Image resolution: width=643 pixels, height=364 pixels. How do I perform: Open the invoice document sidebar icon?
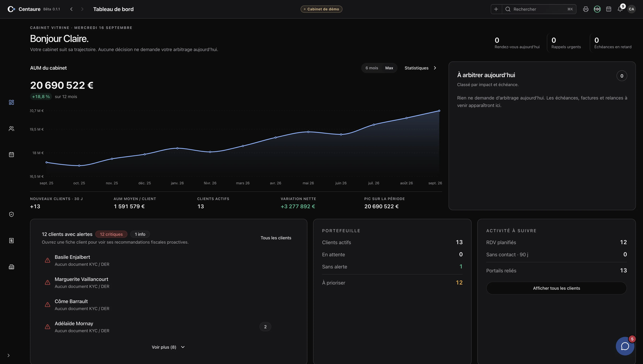(x=11, y=241)
